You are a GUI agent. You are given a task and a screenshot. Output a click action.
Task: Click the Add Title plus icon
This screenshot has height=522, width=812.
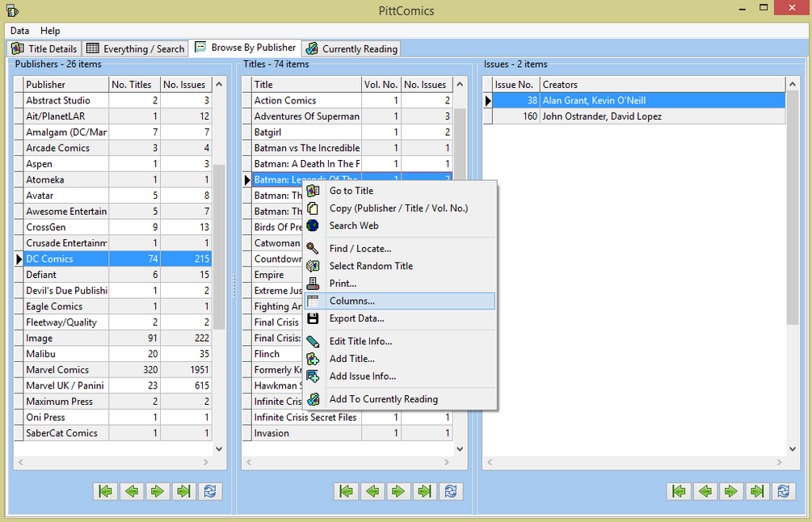(x=313, y=359)
